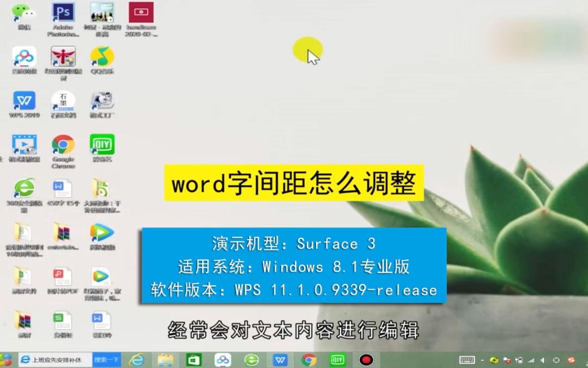Open Google Chrome desktop shortcut
The height and width of the screenshot is (368, 588).
[x=63, y=145]
